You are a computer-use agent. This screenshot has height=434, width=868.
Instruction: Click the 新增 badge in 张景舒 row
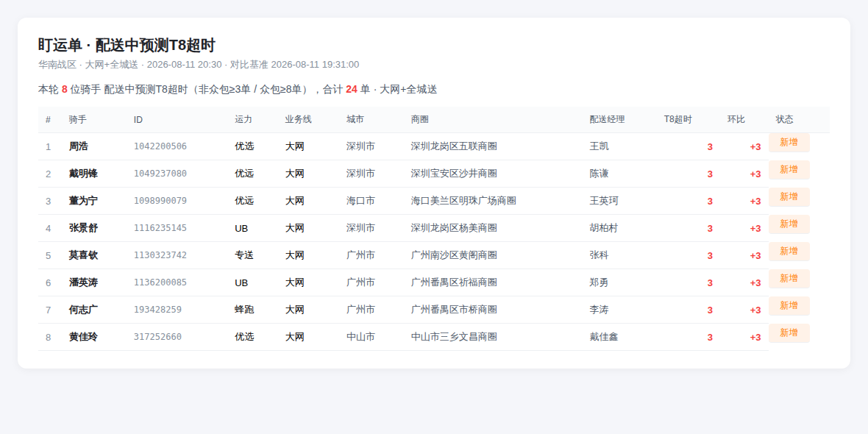point(789,224)
